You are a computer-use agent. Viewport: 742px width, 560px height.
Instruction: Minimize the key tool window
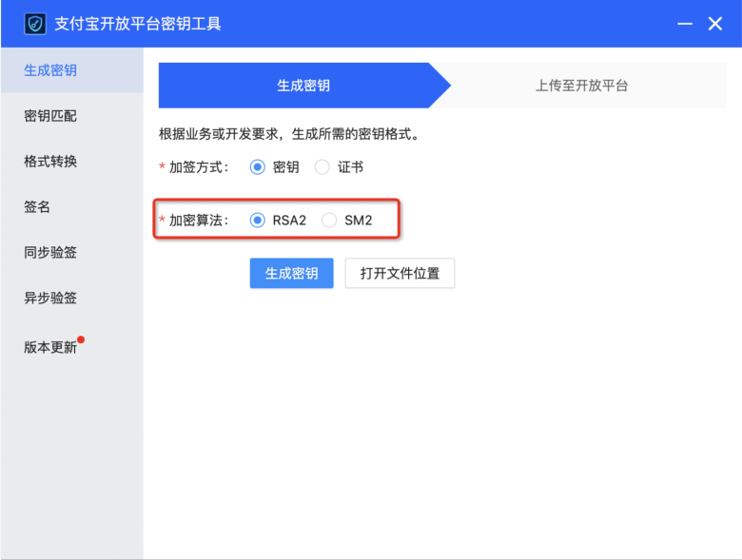click(682, 24)
